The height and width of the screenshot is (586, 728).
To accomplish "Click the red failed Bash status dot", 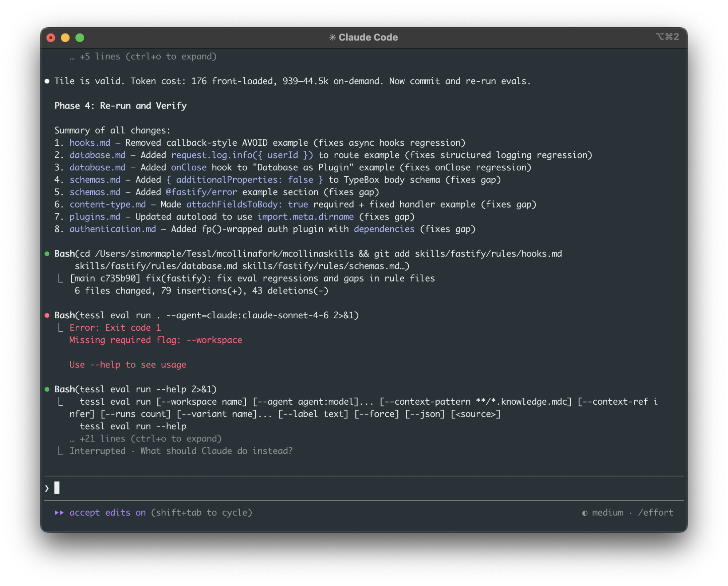I will pos(47,315).
